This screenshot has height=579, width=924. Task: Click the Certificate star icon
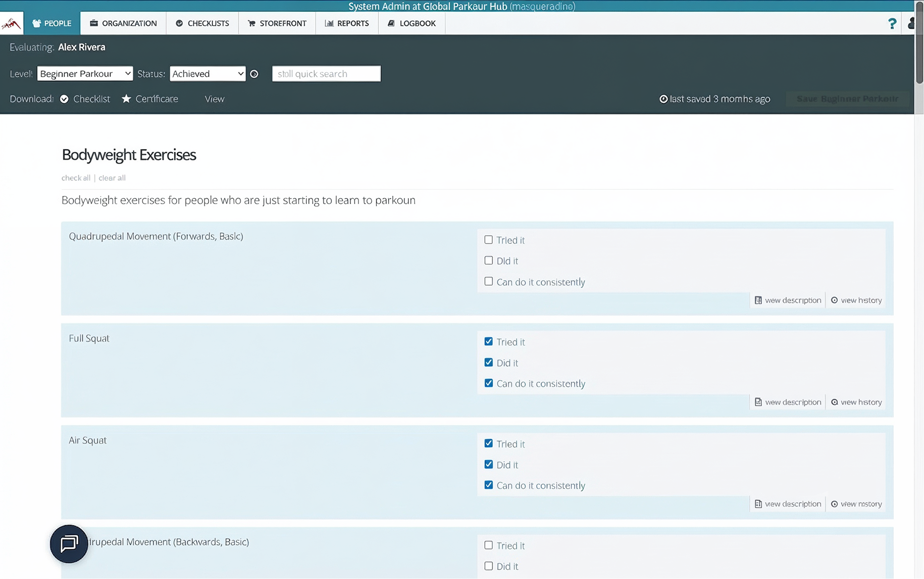pos(126,99)
